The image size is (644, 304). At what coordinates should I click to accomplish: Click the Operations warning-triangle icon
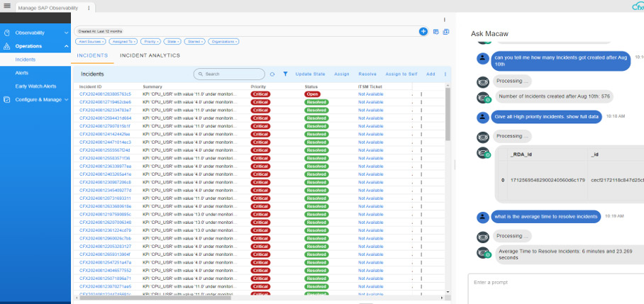pyautogui.click(x=6, y=46)
